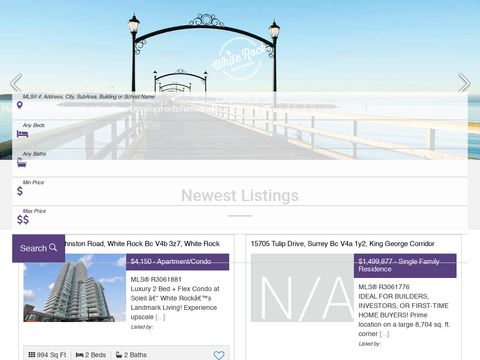Image resolution: width=480 pixels, height=360 pixels.
Task: Click the double dollar icon for Max Price
Action: [x=23, y=220]
